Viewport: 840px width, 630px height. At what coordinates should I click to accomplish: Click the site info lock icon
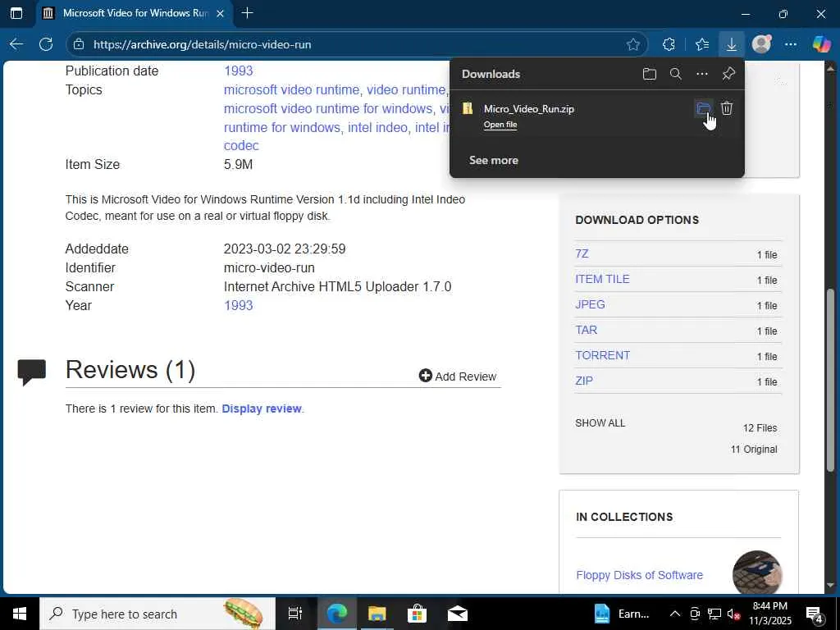[x=79, y=44]
